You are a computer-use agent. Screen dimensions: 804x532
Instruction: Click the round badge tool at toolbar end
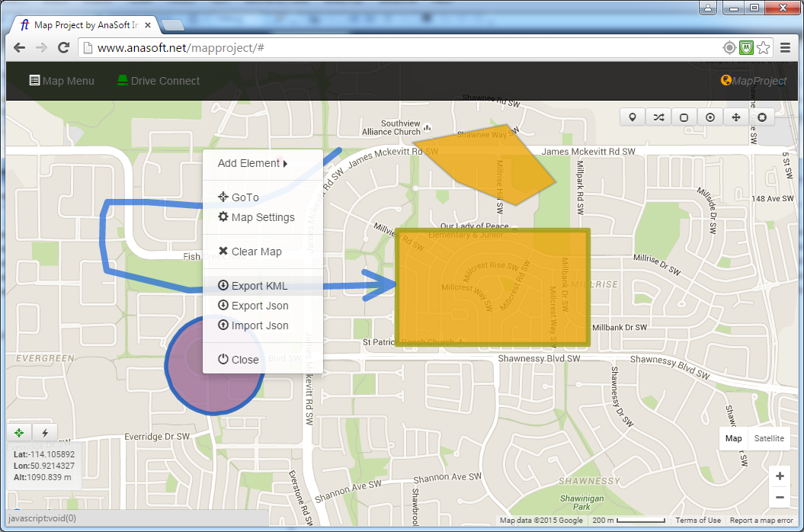762,117
